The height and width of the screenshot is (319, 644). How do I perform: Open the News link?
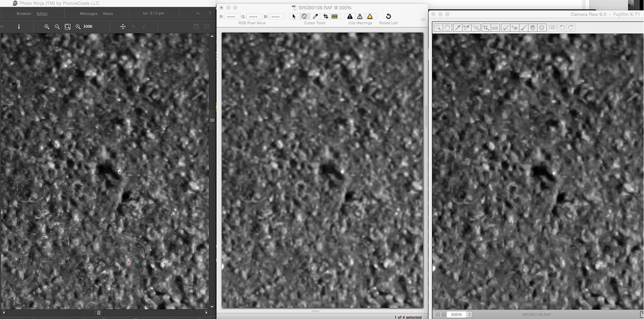pyautogui.click(x=108, y=13)
